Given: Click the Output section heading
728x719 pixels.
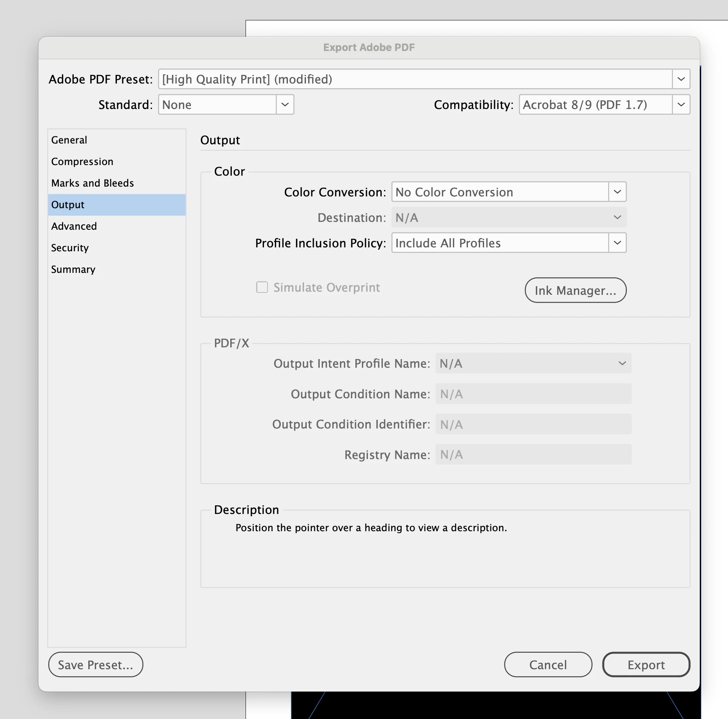Looking at the screenshot, I should [x=220, y=140].
